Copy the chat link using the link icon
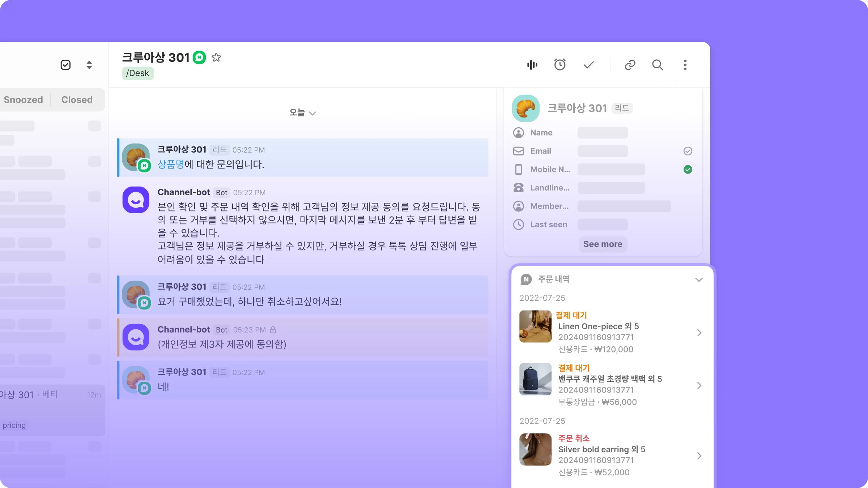868x488 pixels. click(x=630, y=65)
